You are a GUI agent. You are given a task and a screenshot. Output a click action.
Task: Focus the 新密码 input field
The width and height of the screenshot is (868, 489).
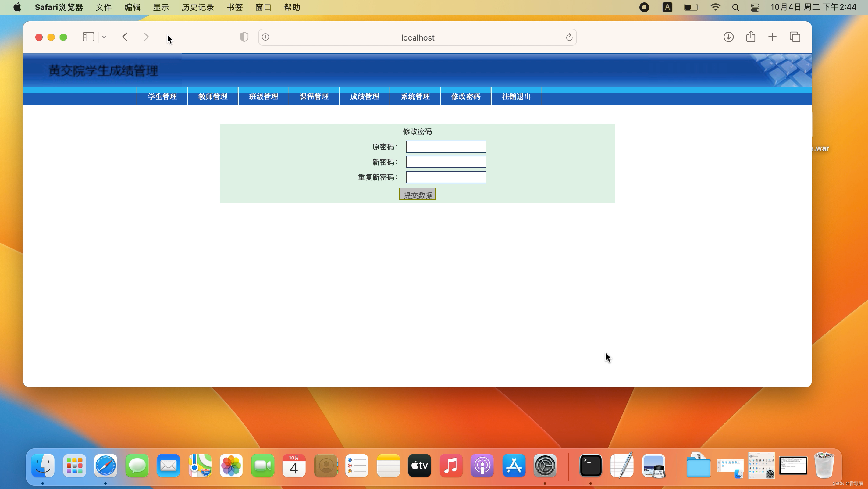[446, 162]
